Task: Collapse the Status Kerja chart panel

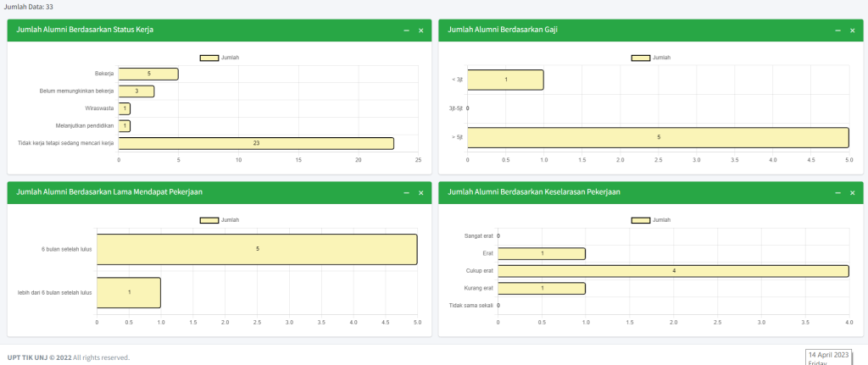Action: [406, 30]
